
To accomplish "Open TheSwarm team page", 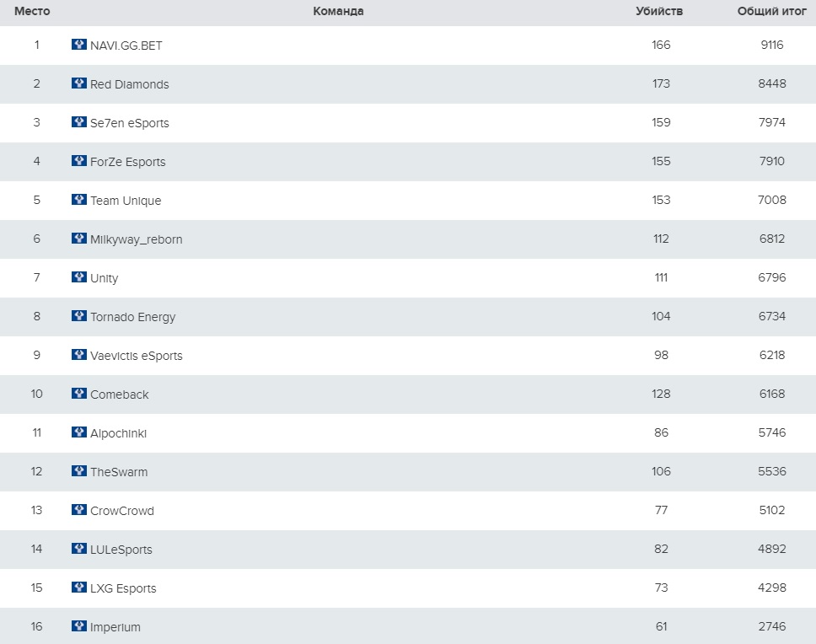I will tap(118, 472).
